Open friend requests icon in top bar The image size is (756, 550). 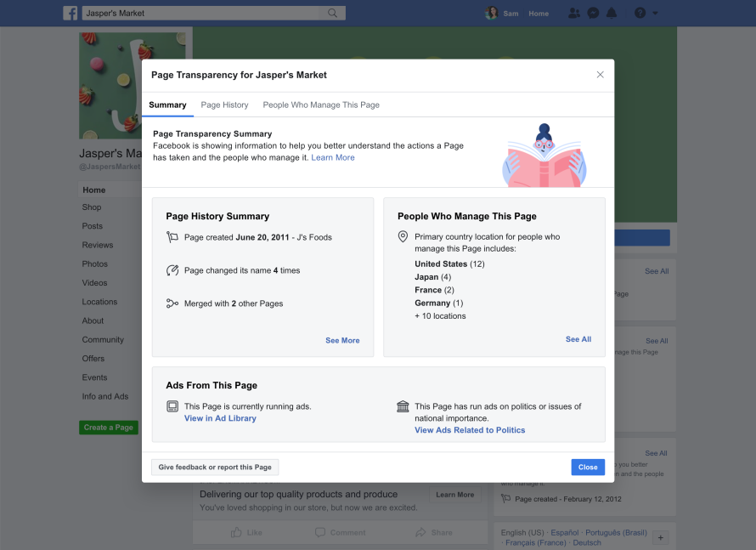574,13
